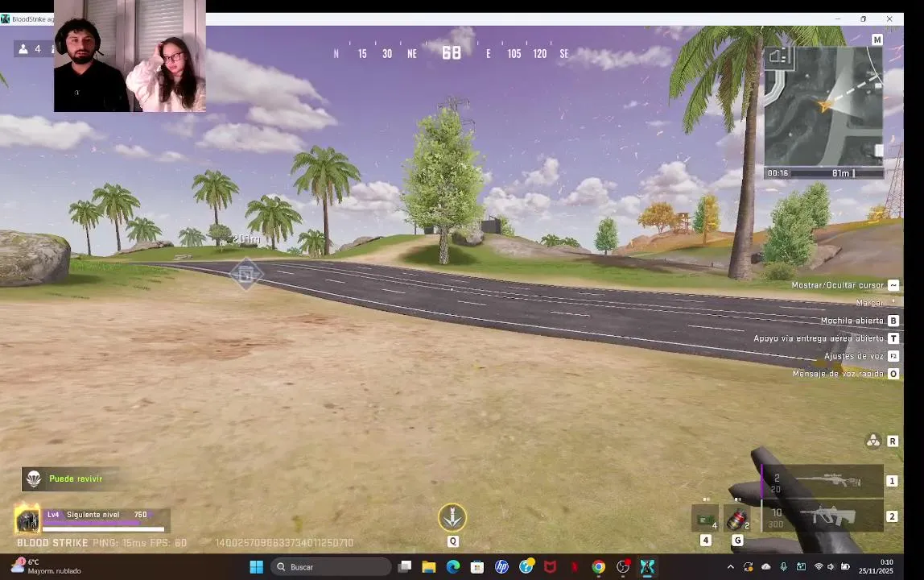Open the HP app from the taskbar
The width and height of the screenshot is (924, 580).
501,567
